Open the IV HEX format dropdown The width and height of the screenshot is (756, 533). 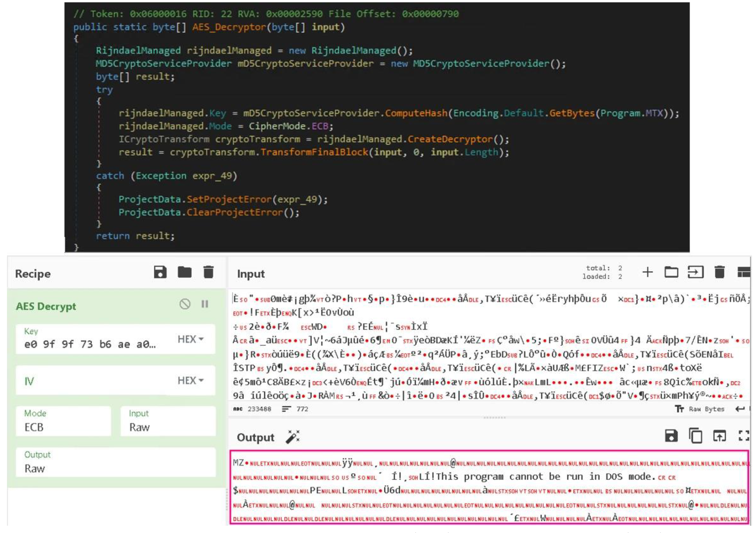pos(191,381)
